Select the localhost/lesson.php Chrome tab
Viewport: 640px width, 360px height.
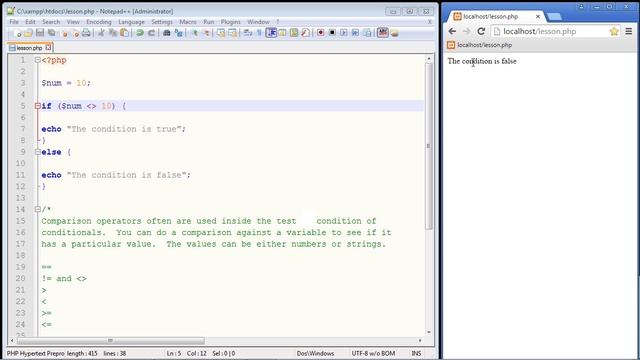pyautogui.click(x=491, y=17)
